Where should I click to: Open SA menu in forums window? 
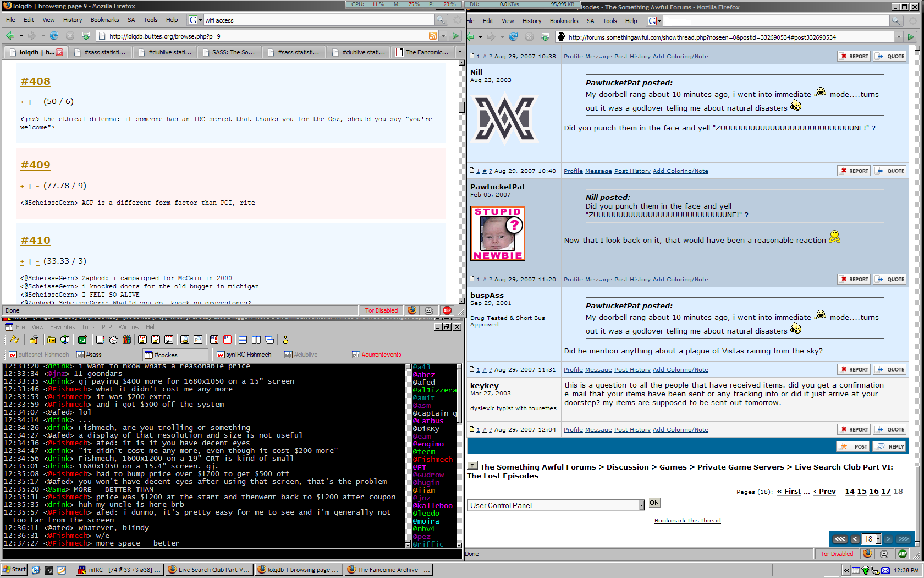591,21
